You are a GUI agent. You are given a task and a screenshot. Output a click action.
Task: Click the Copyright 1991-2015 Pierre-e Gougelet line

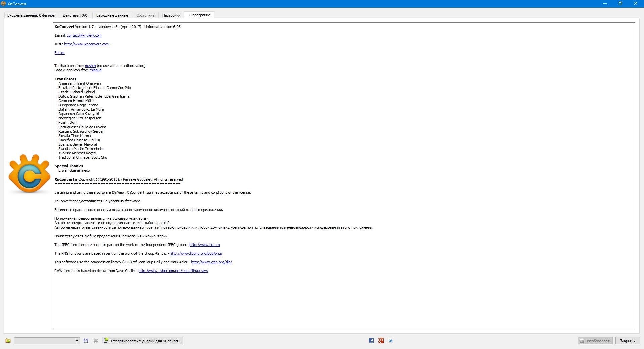point(119,179)
